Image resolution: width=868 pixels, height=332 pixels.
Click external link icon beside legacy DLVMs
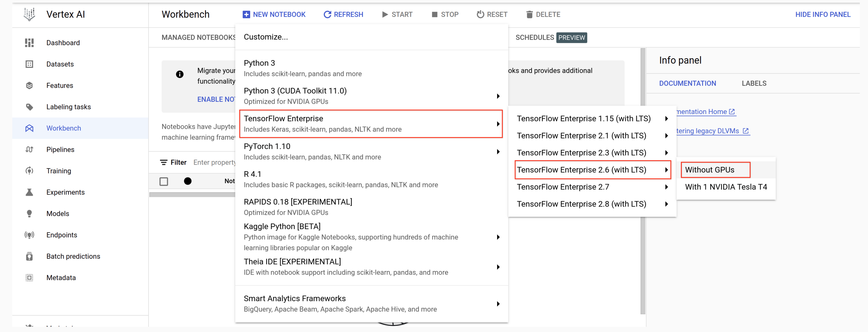(x=746, y=131)
